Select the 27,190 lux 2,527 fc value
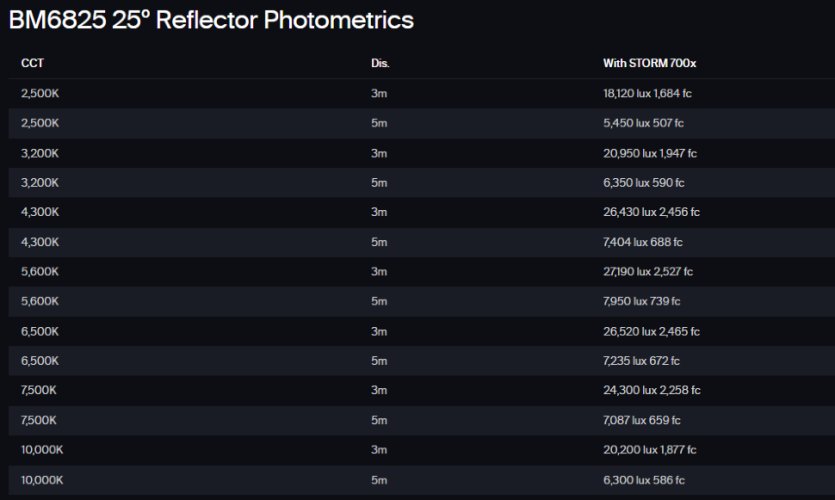 pos(648,272)
